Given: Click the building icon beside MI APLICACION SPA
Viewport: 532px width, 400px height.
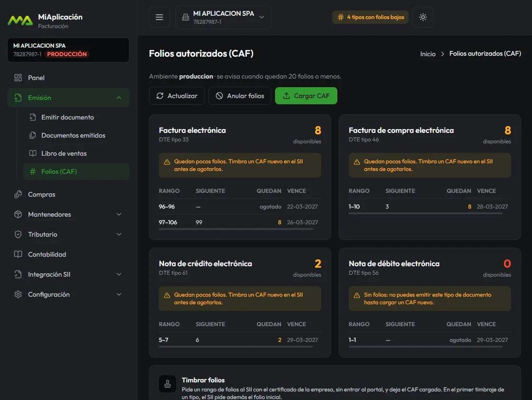Looking at the screenshot, I should [x=185, y=17].
